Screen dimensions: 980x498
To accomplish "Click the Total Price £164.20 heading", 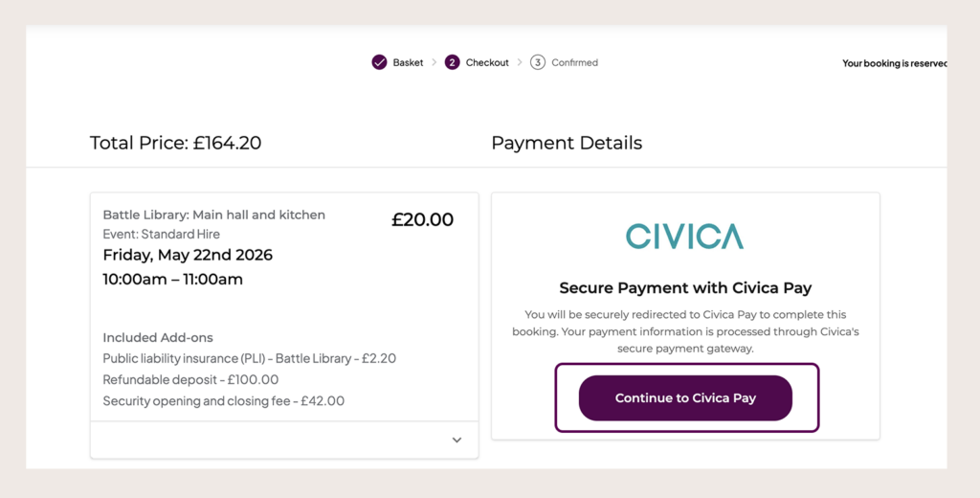I will coord(176,143).
